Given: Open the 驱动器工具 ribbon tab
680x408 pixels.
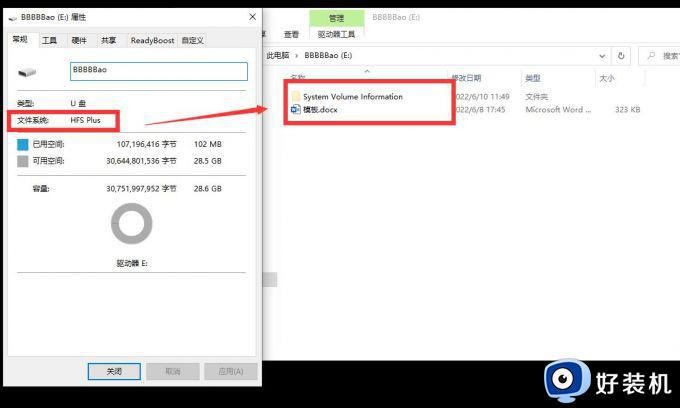Looking at the screenshot, I should [x=336, y=34].
